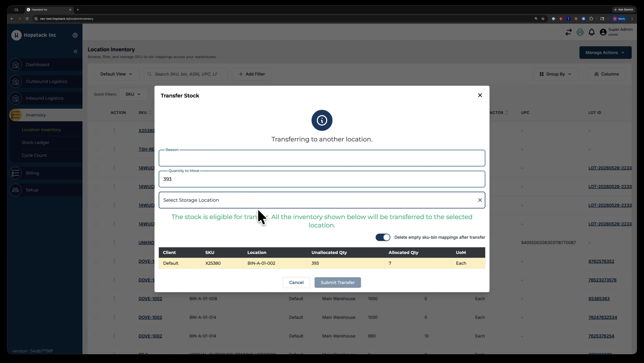Open row actions for X25380 row
Viewport: 644px width, 363px height.
[114, 130]
